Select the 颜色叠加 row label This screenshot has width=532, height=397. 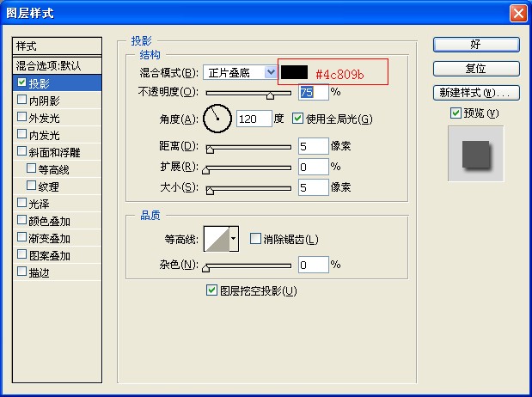[49, 221]
